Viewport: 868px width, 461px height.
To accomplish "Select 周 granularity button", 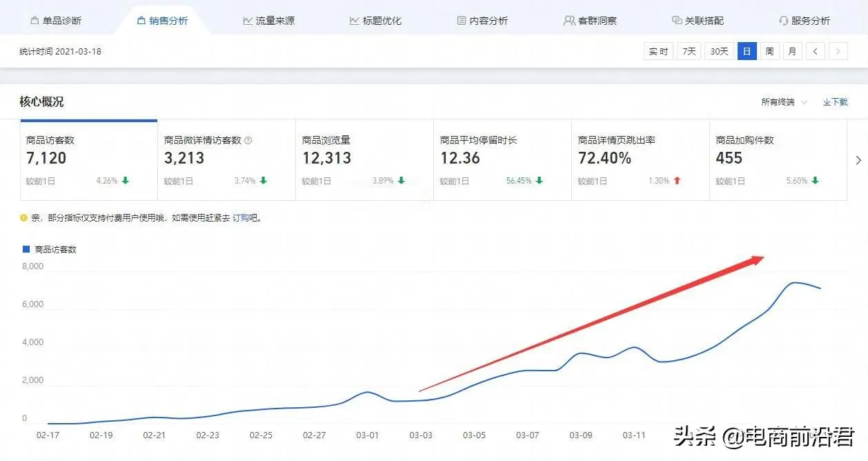I will tap(769, 52).
